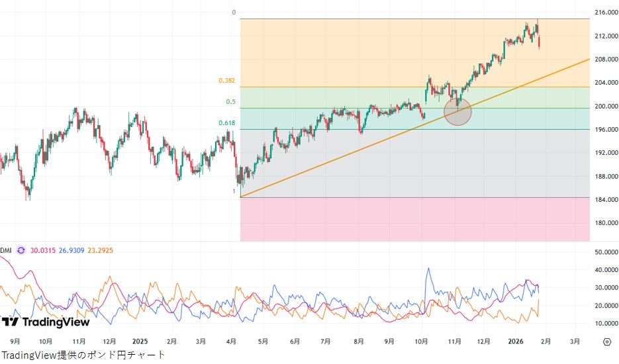Click the 2025 label on time axis

click(x=140, y=341)
